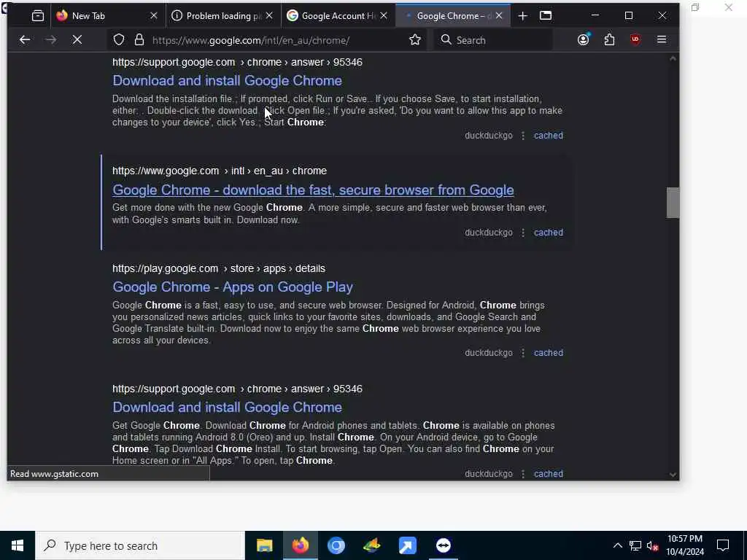Image resolution: width=747 pixels, height=560 pixels.
Task: Close the Google Chrome tab
Action: [499, 16]
